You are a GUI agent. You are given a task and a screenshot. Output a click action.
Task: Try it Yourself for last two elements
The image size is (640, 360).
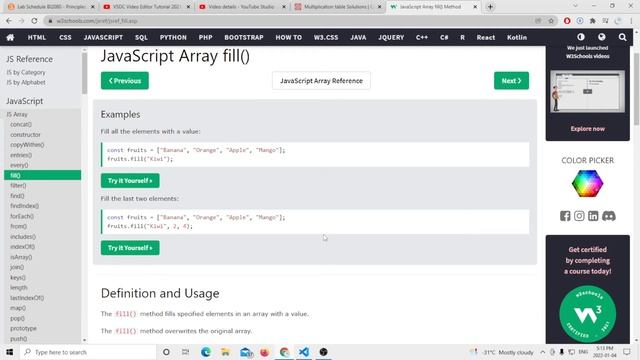click(x=130, y=248)
